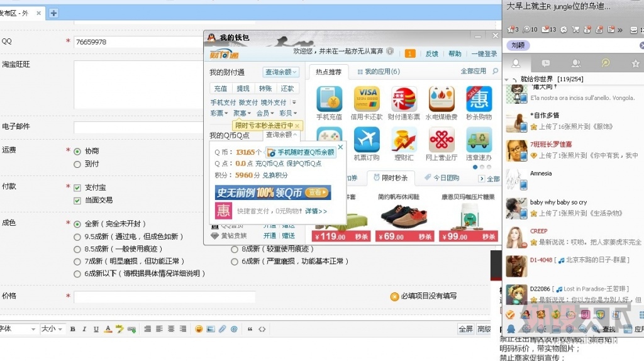Image resolution: width=644 pixels, height=361 pixels.
Task: Open the 兑换积分 points exchange link
Action: 275,175
